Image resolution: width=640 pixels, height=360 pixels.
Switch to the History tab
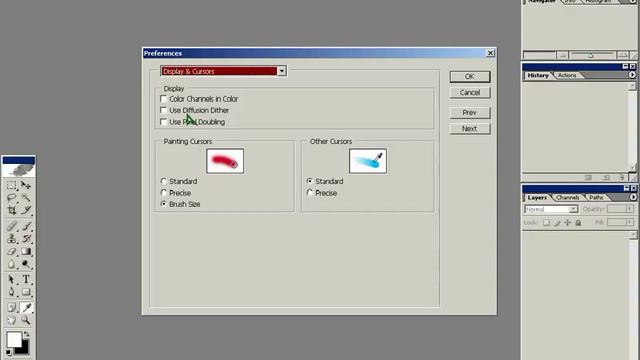coord(538,76)
